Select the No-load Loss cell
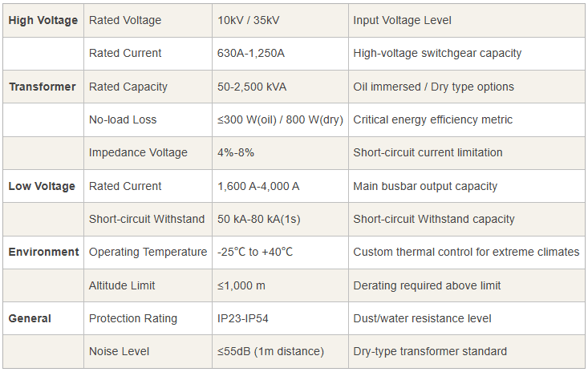This screenshot has width=588, height=372. tap(123, 119)
